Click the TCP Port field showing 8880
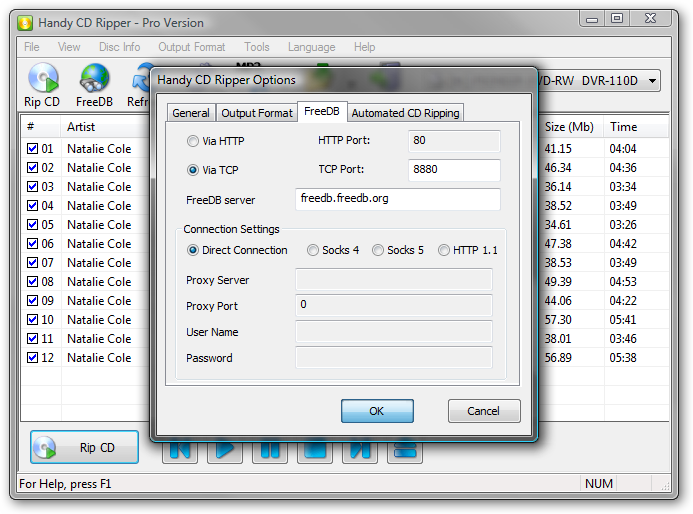This screenshot has width=693, height=514. pos(454,170)
